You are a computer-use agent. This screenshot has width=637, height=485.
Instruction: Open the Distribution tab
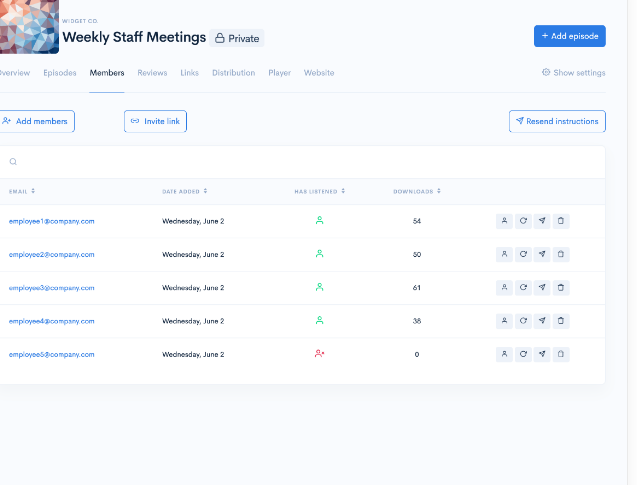coord(233,73)
